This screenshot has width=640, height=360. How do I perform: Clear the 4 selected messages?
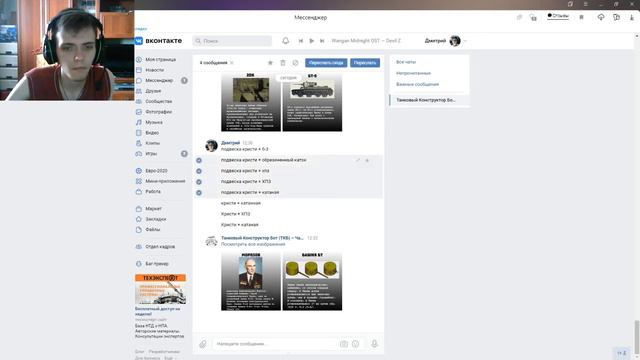coord(232,63)
